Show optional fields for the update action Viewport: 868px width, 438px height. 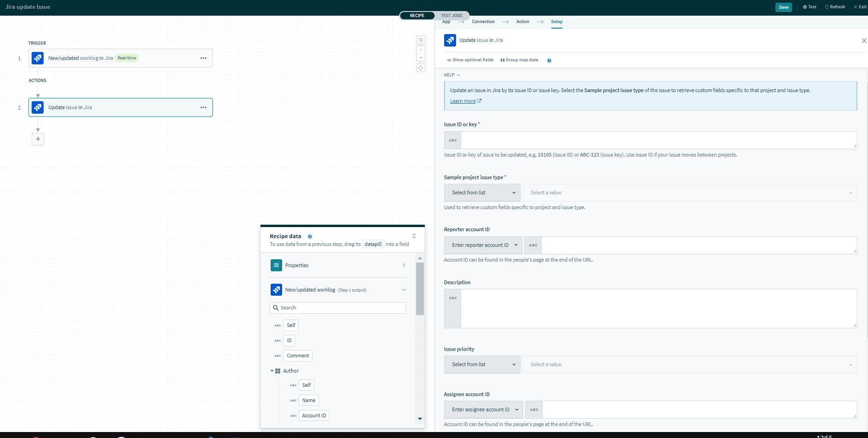point(470,60)
